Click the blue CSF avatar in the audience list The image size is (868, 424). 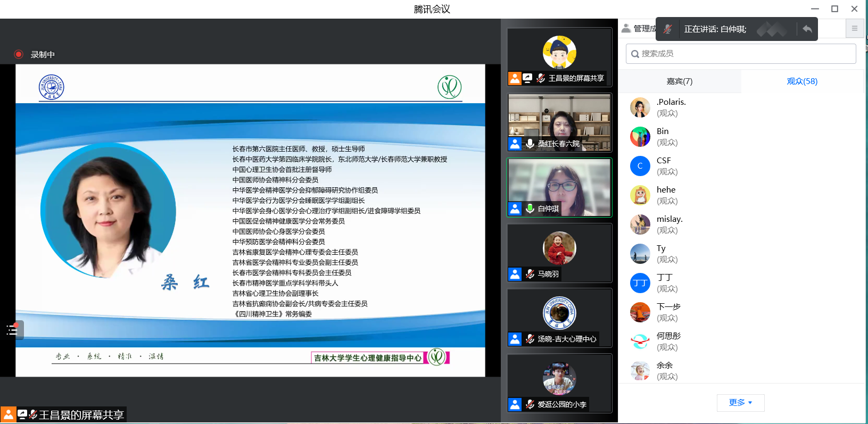point(640,166)
